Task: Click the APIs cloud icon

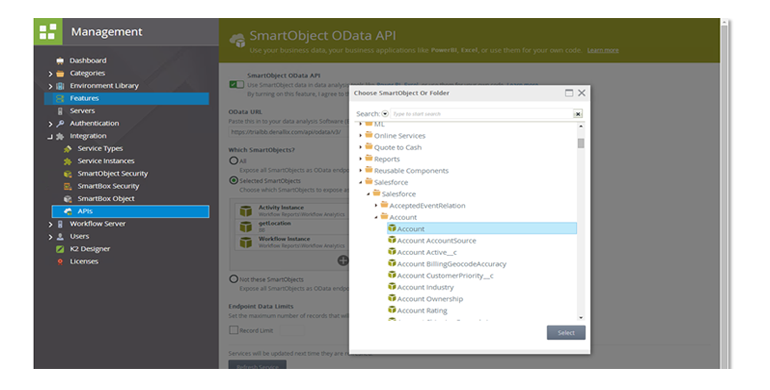Action: pyautogui.click(x=68, y=211)
